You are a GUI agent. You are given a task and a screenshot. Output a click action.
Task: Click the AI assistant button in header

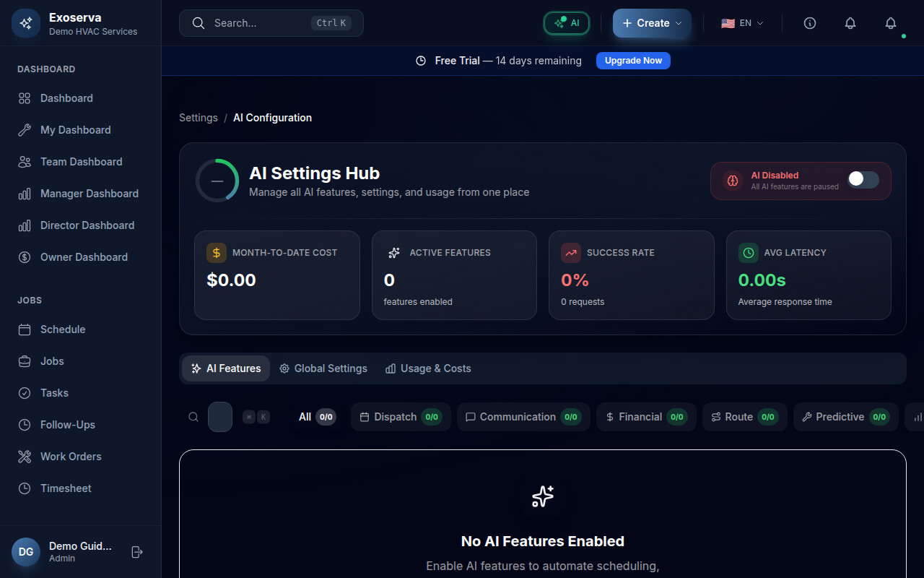567,23
